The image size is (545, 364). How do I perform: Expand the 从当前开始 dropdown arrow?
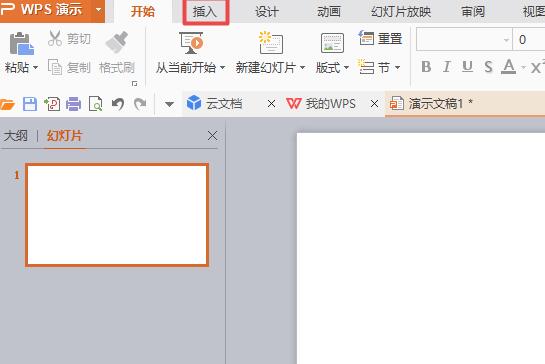pos(222,67)
